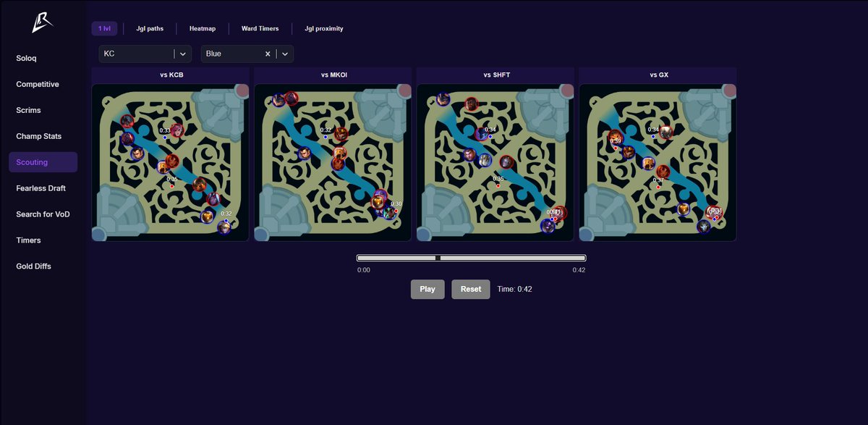The width and height of the screenshot is (868, 425).
Task: Open the Jgl paths tab
Action: coord(150,29)
